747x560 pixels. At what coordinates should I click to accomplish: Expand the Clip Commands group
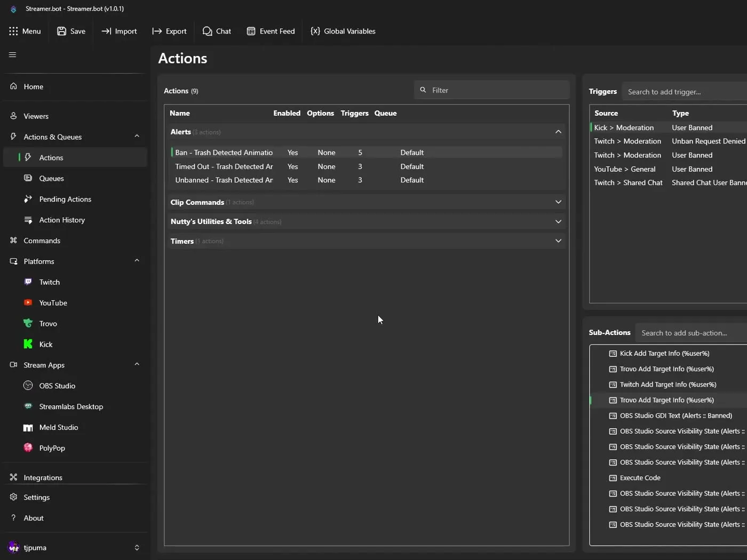point(558,202)
